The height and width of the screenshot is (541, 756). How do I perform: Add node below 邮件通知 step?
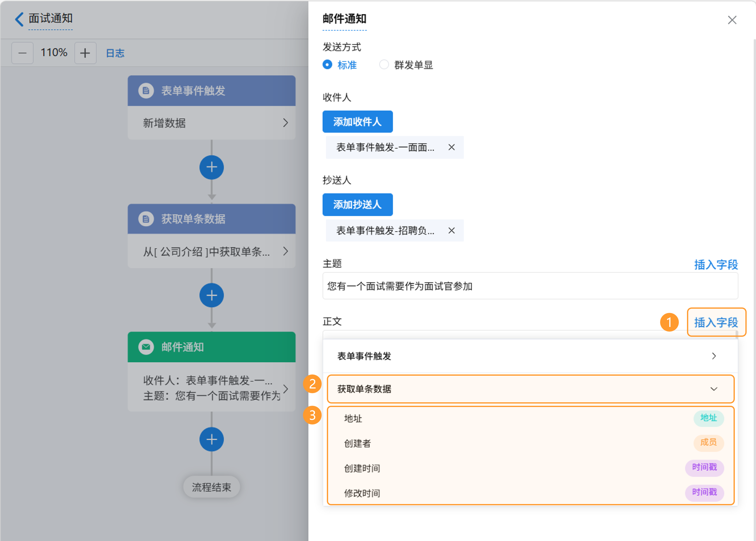coord(211,439)
